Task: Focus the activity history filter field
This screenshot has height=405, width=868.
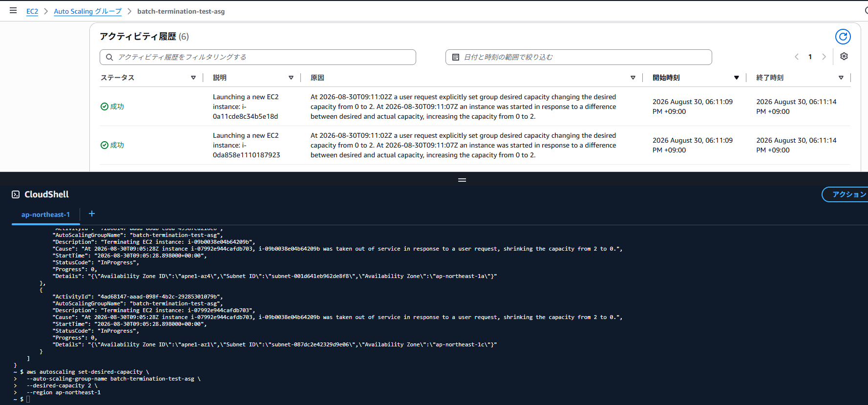Action: [258, 57]
